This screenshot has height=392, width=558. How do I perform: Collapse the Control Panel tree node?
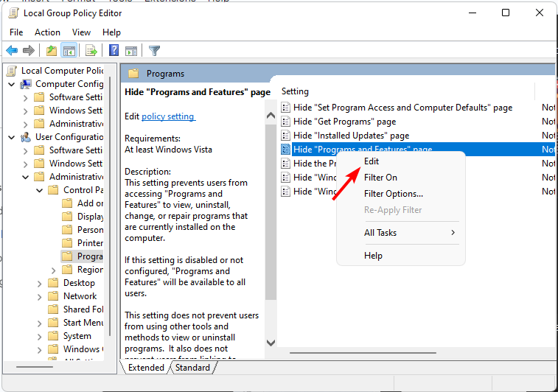point(40,190)
